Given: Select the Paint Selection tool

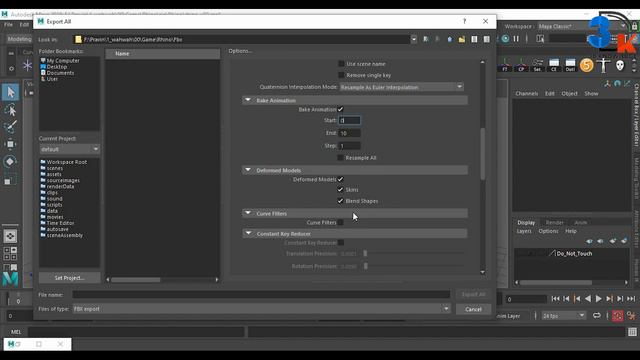Looking at the screenshot, I should 10,127.
